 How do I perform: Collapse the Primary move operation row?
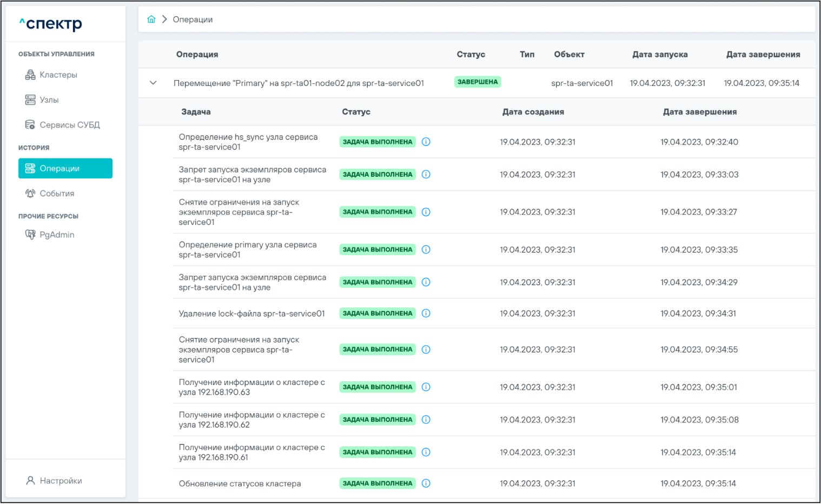coord(153,83)
